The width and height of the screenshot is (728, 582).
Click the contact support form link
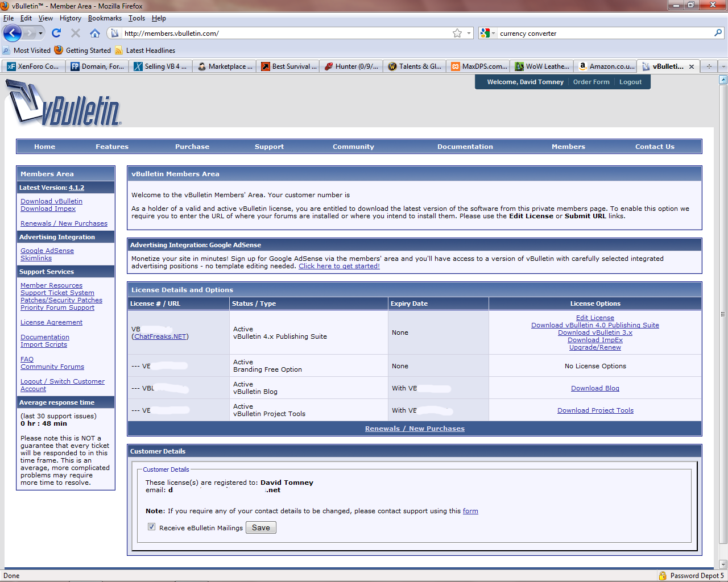pos(470,511)
